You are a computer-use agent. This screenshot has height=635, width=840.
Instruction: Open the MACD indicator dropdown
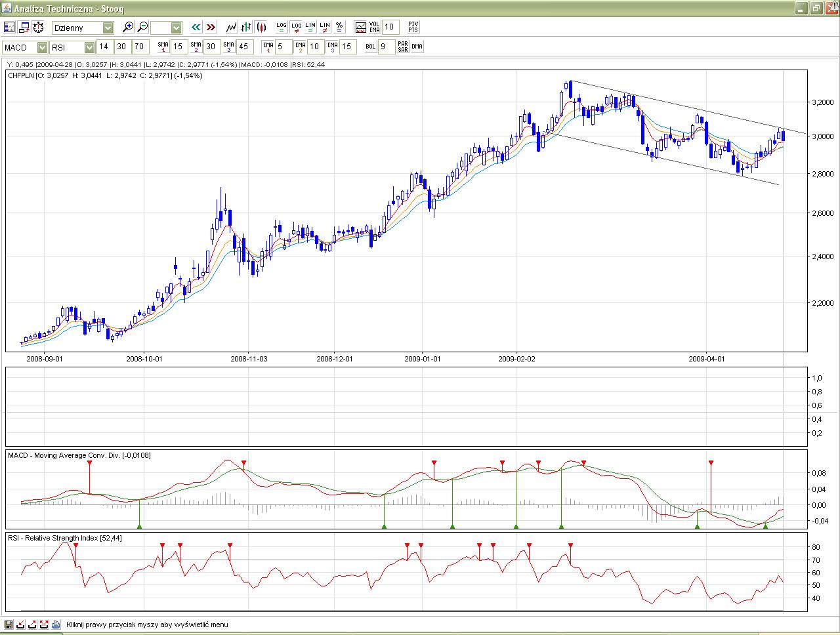pos(42,47)
